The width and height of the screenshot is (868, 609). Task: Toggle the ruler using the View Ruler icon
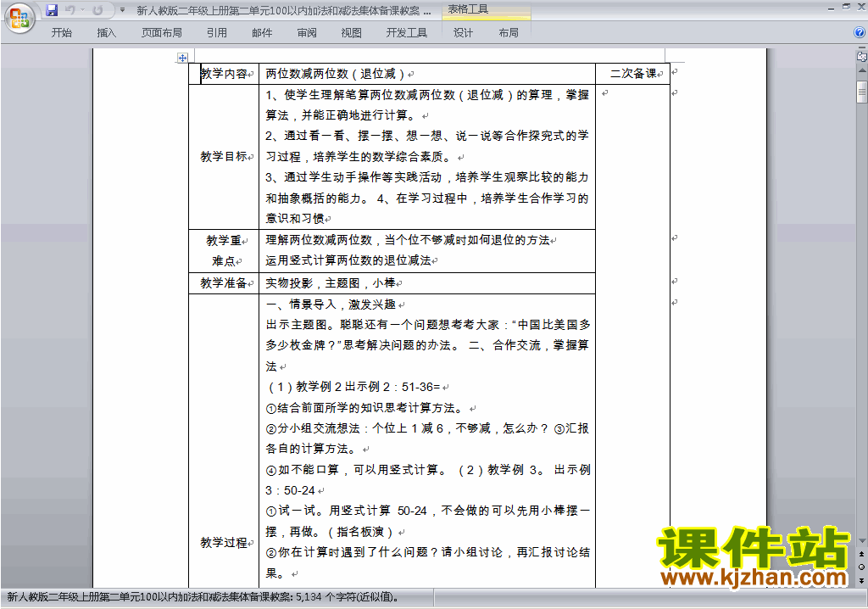click(862, 56)
